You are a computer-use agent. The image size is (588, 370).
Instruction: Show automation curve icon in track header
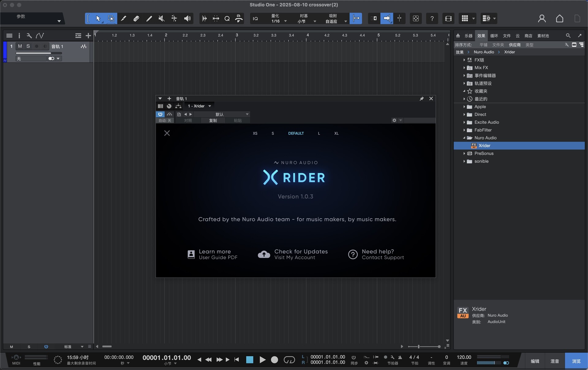point(40,36)
